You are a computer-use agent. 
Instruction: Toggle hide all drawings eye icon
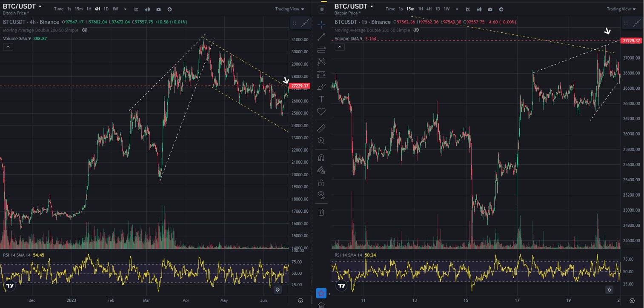321,195
